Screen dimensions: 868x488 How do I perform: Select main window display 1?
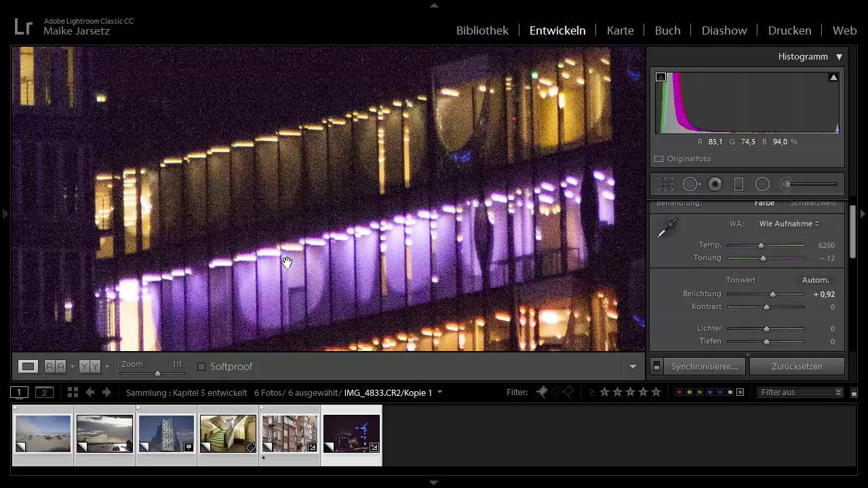point(19,392)
